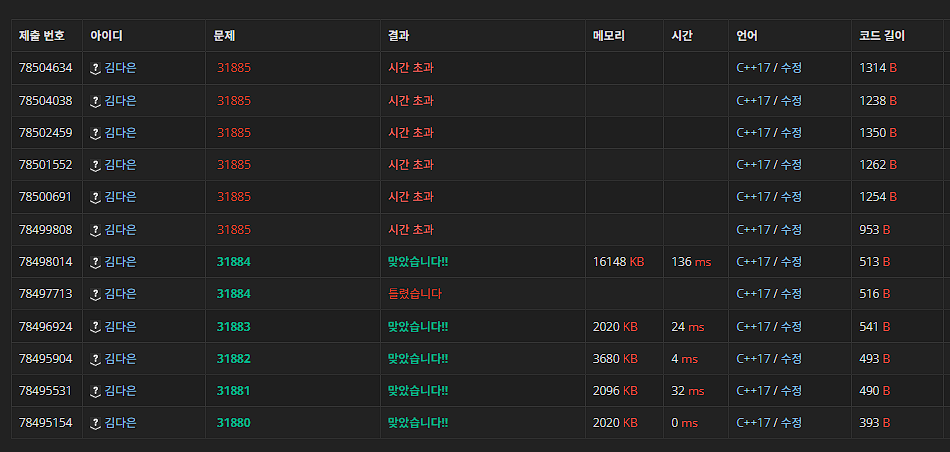Open problem 31880 link
The height and width of the screenshot is (452, 950).
tap(234, 423)
